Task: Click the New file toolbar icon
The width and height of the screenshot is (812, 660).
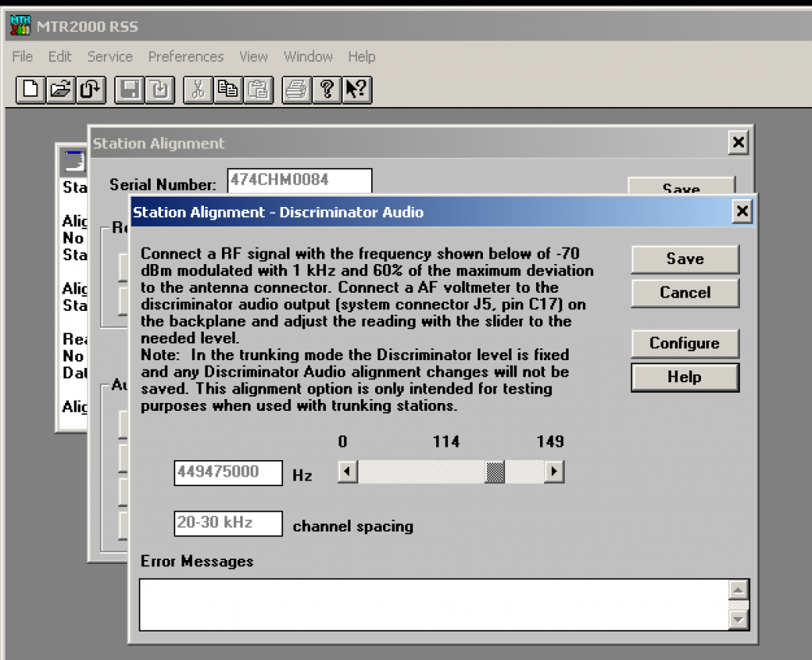Action: [31, 90]
